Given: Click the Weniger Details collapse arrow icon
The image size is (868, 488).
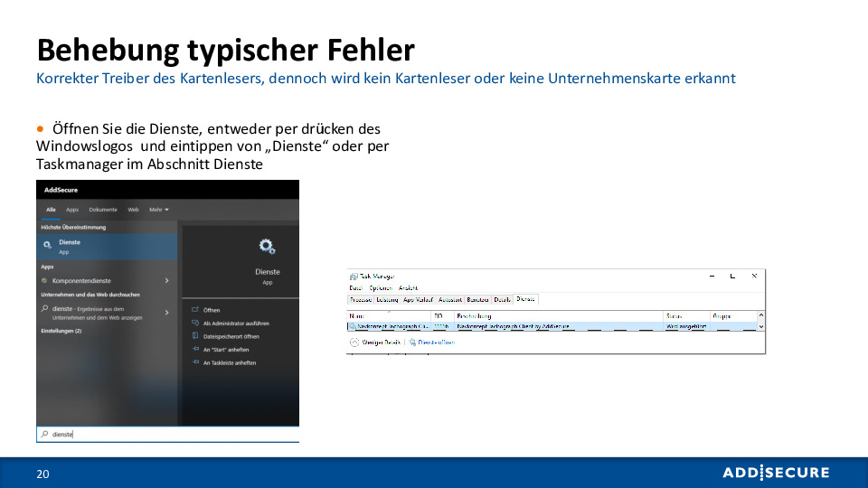Looking at the screenshot, I should (354, 343).
